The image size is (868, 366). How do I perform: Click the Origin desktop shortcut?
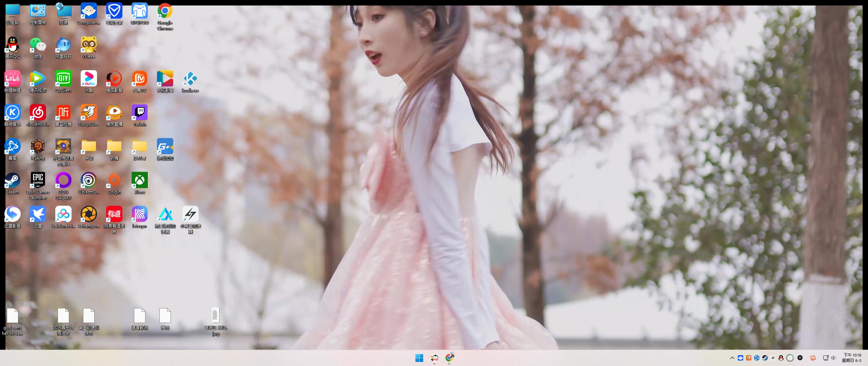pyautogui.click(x=114, y=181)
